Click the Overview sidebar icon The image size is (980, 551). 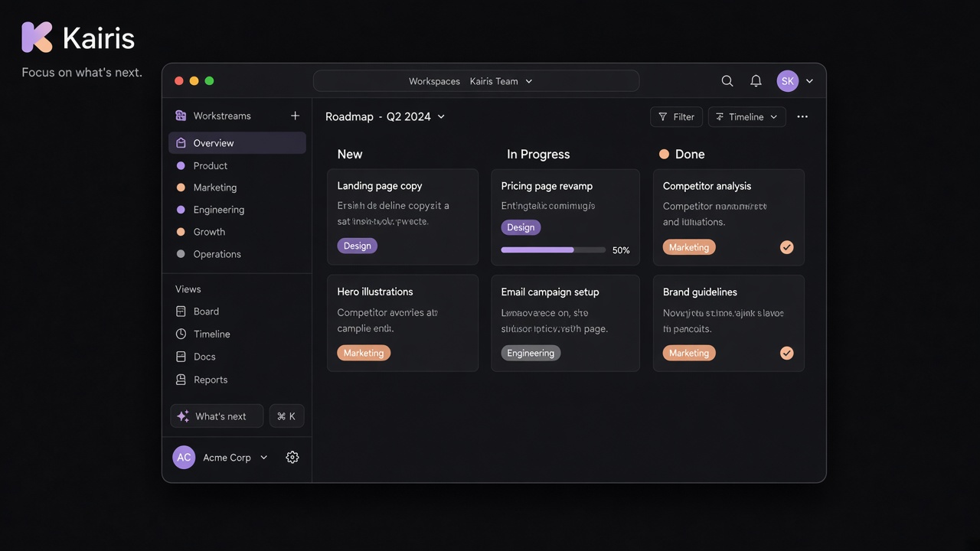coord(181,143)
